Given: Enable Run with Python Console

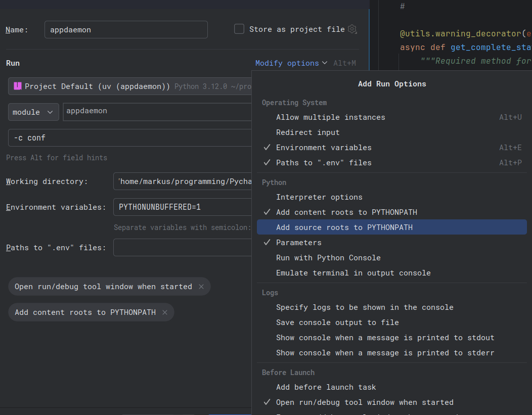Looking at the screenshot, I should point(392,258).
